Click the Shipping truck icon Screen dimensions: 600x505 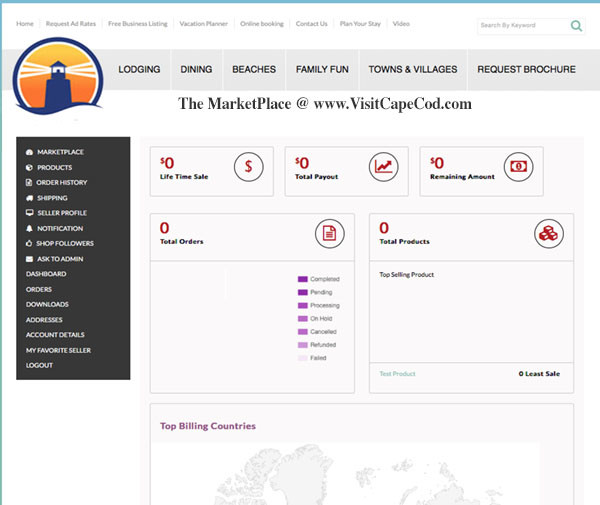[x=29, y=198]
